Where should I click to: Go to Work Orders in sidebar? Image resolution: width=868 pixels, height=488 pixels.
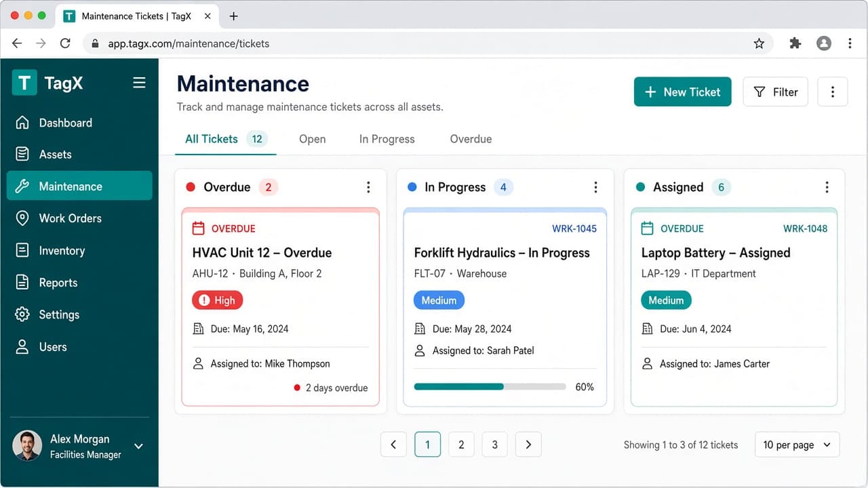(79, 218)
